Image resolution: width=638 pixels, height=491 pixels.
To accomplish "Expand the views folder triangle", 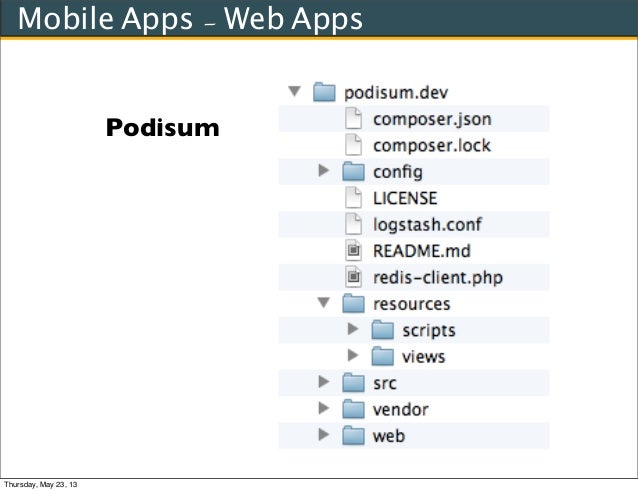I will point(353,355).
